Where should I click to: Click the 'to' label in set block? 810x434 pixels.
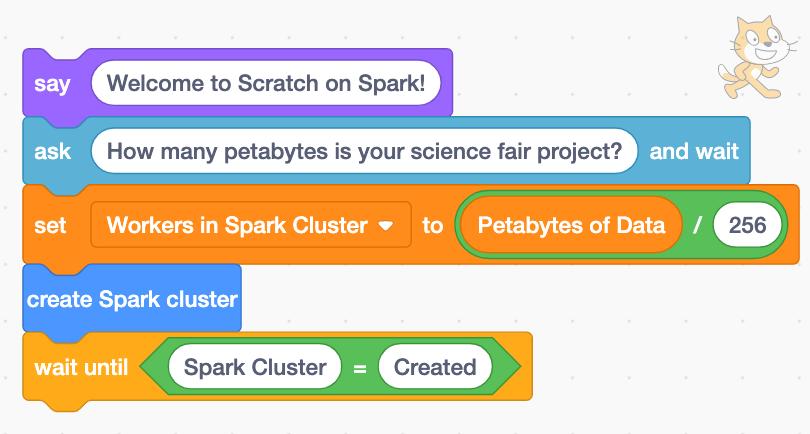(432, 225)
